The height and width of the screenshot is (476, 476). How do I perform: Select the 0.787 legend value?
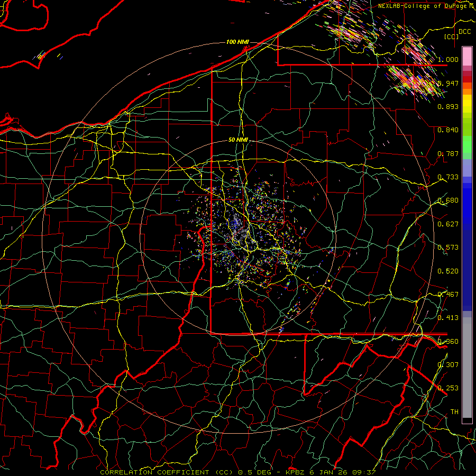click(448, 153)
